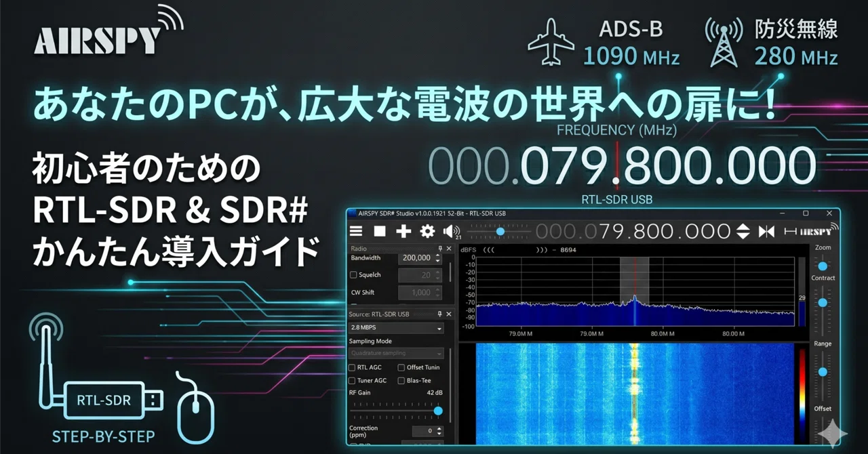Click the Contrast slider handle

[x=823, y=302]
